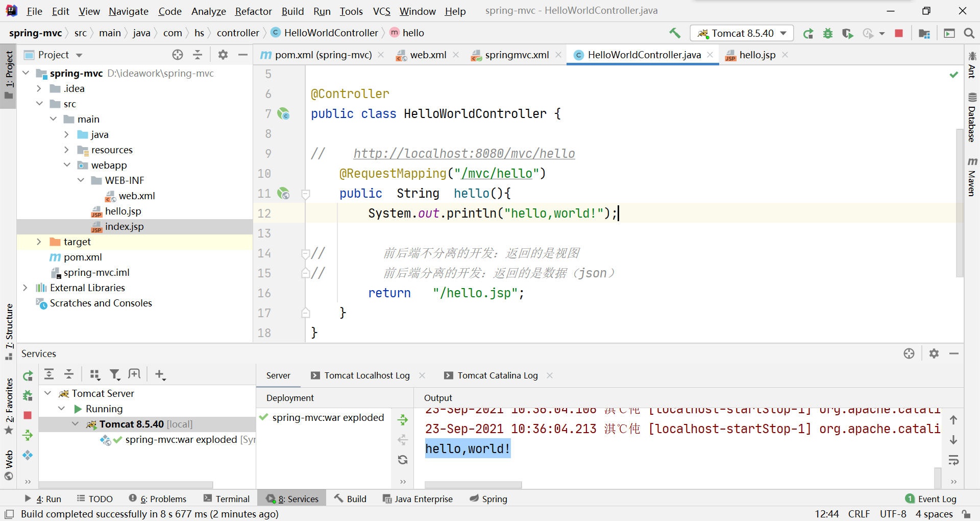Open the Tomcat Localhost Log tab

pos(367,375)
